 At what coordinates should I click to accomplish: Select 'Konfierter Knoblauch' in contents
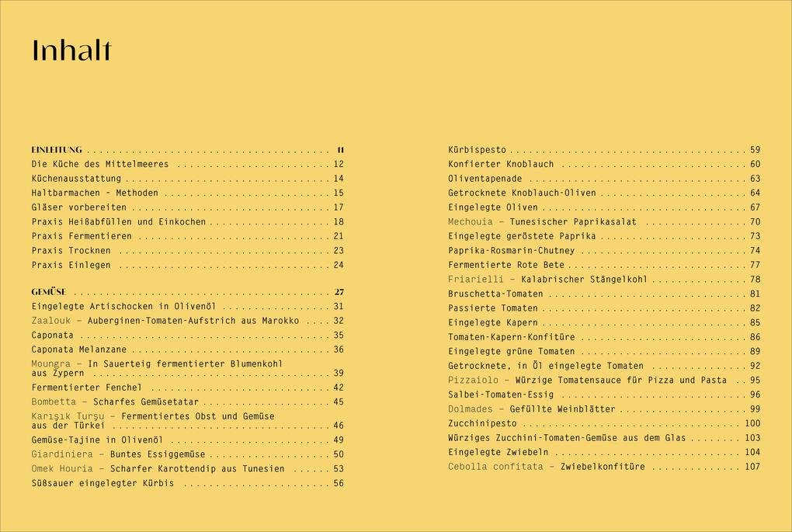(501, 165)
